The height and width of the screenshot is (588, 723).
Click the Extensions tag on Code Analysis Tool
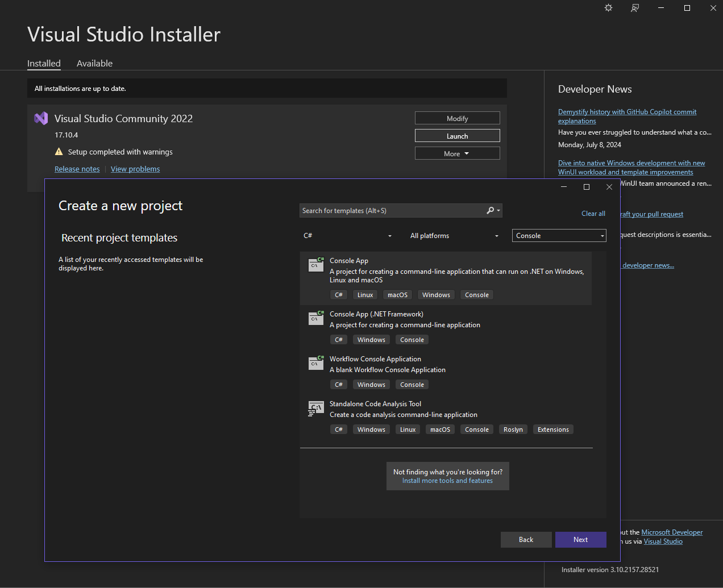coord(553,429)
